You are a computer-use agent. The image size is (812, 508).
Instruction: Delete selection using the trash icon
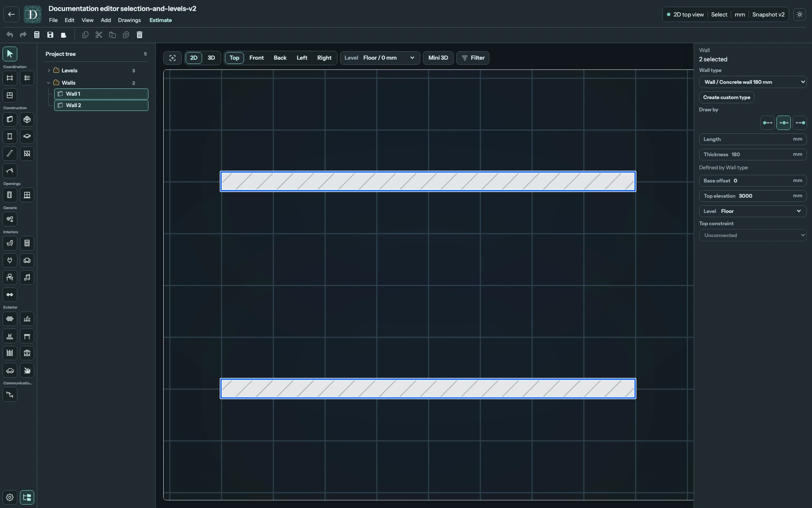pyautogui.click(x=140, y=35)
